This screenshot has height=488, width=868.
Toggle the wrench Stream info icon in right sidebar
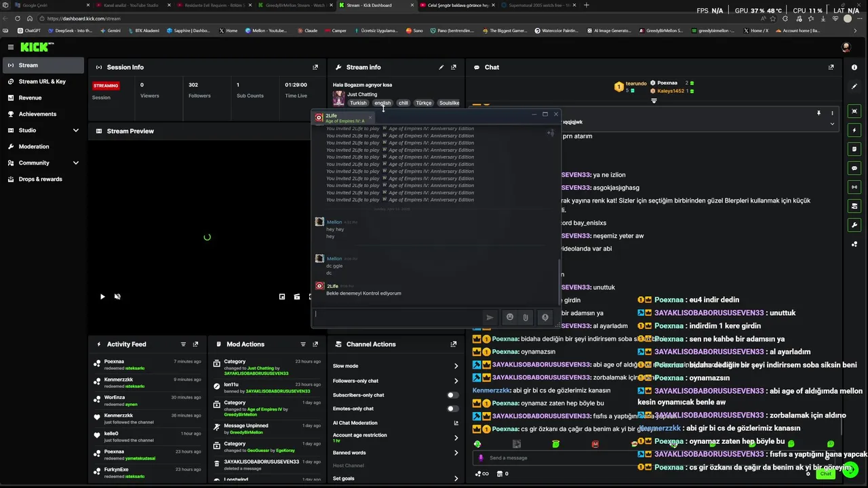tap(854, 225)
